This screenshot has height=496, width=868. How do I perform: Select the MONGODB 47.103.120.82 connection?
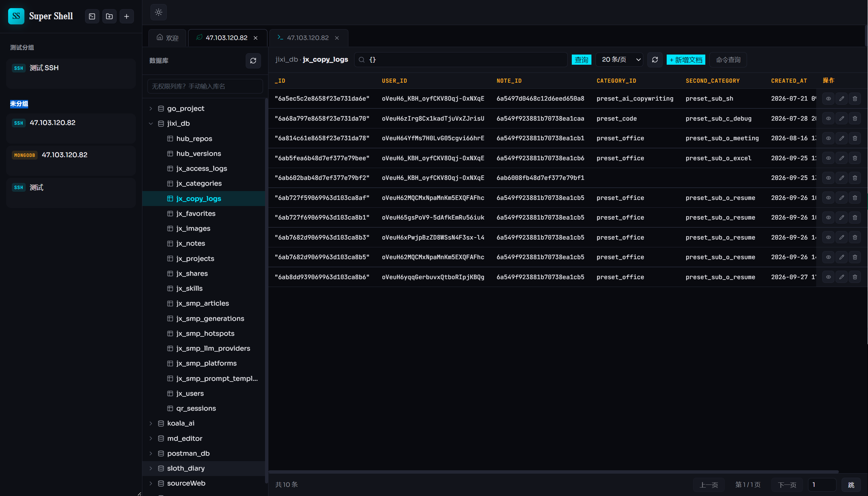click(71, 161)
